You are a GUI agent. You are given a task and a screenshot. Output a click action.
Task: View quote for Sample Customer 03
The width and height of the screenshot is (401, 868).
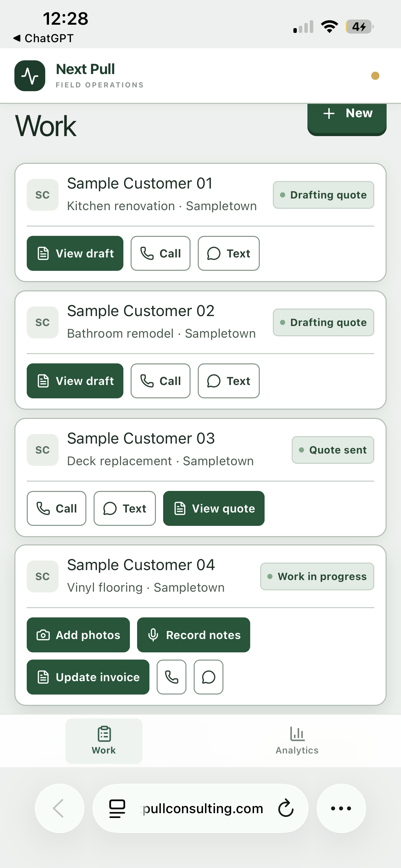pyautogui.click(x=214, y=508)
